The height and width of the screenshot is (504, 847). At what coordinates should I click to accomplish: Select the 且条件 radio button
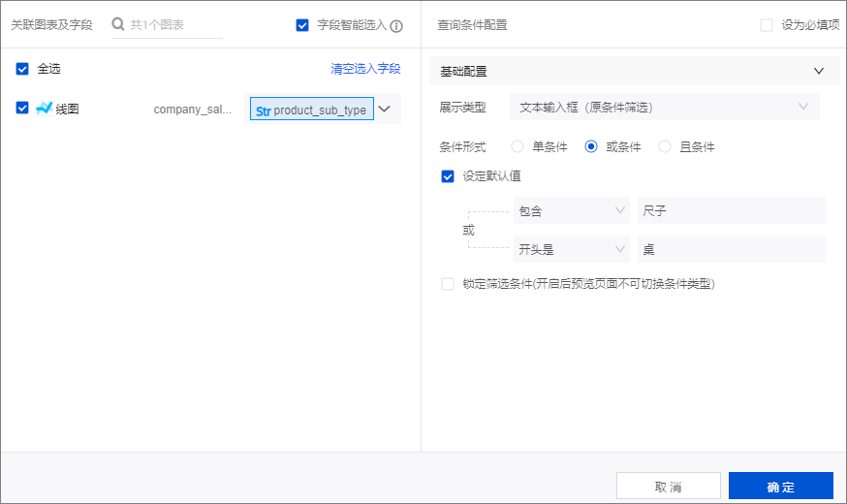point(665,147)
